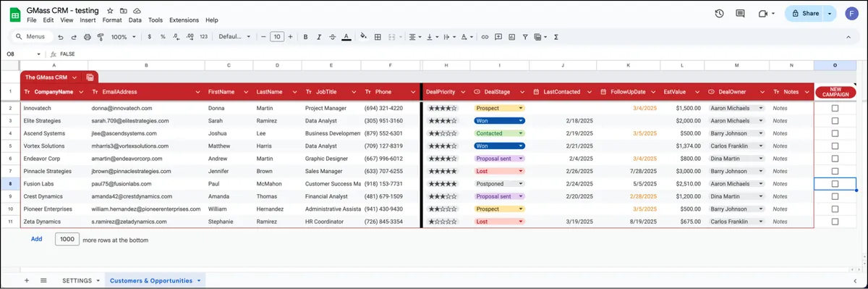Open the Extensions menu

pos(184,20)
